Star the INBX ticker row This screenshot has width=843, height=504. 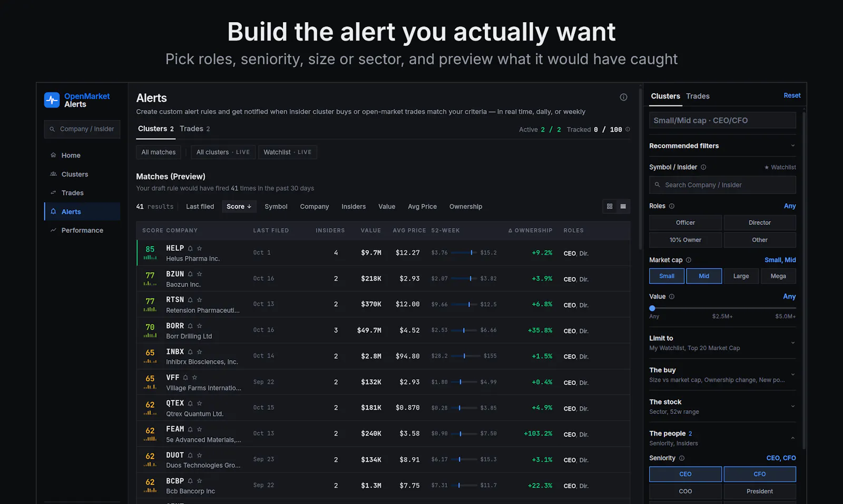tap(199, 351)
